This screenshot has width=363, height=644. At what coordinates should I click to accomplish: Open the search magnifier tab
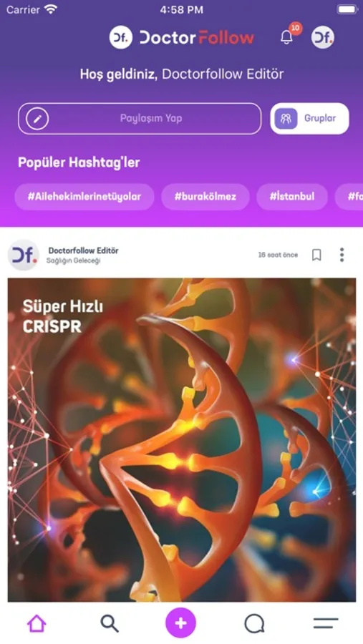click(x=110, y=623)
